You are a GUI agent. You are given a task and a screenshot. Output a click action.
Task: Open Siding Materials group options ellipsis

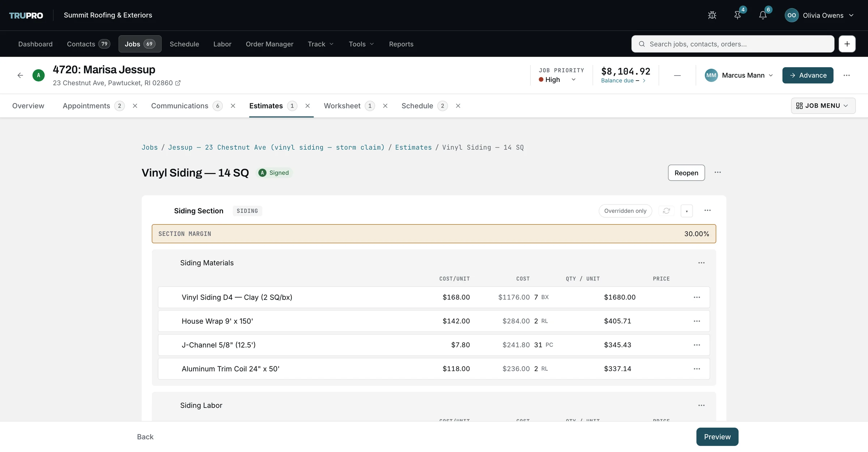click(701, 263)
